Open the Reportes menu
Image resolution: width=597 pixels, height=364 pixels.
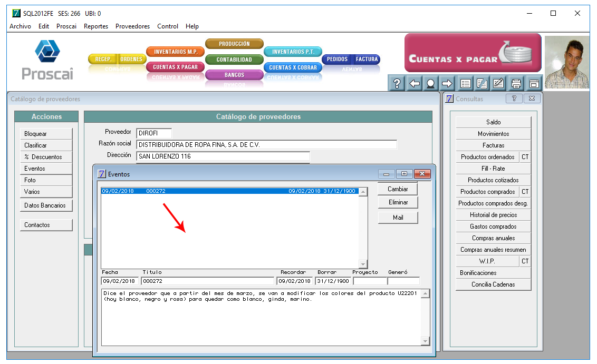(x=96, y=26)
